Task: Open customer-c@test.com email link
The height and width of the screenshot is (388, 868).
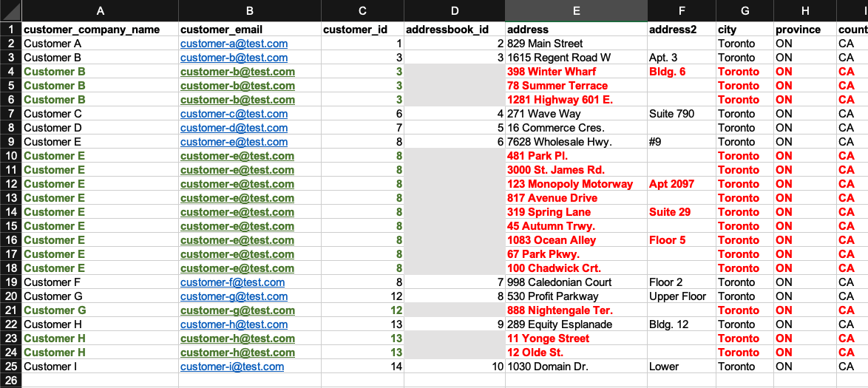Action: click(234, 114)
